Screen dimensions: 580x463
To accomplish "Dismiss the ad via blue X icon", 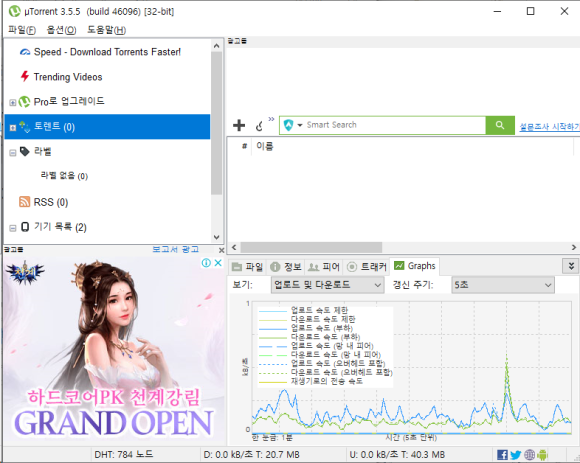I will 218,263.
